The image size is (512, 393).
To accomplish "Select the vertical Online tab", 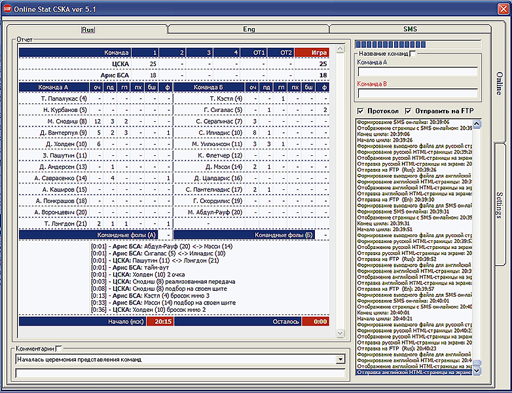I will (x=499, y=83).
